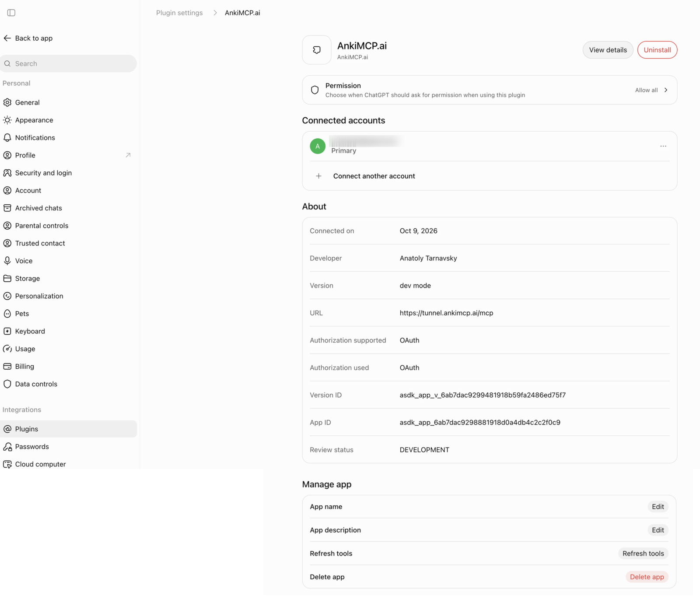The width and height of the screenshot is (700, 602).
Task: Click Connect another account
Action: [374, 176]
